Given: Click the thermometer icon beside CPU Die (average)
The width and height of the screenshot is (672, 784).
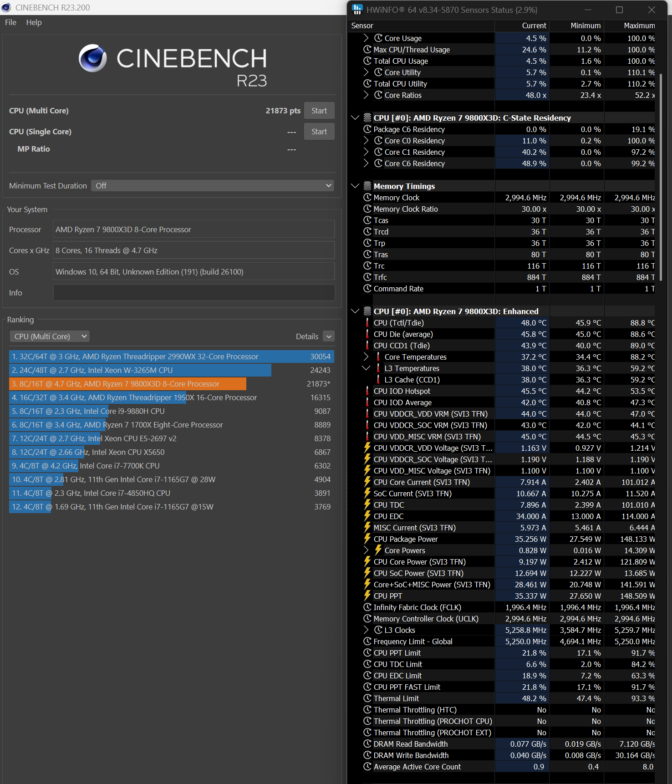Looking at the screenshot, I should (x=367, y=334).
